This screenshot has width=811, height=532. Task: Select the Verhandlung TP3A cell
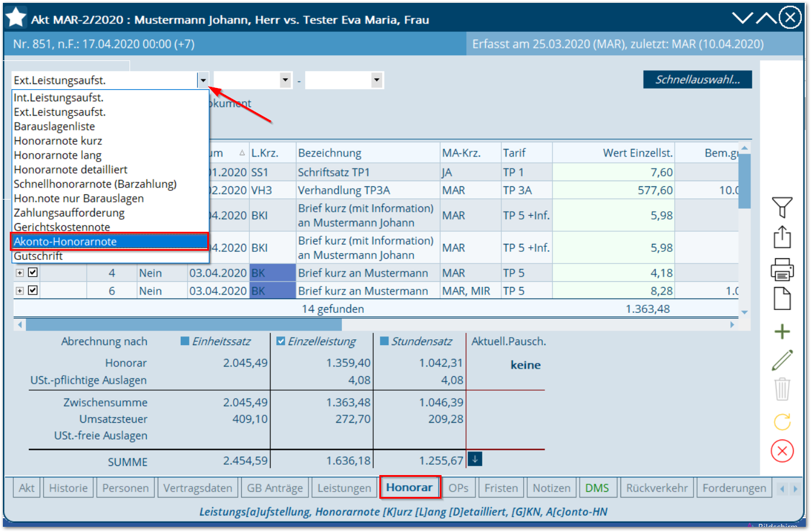coord(368,190)
